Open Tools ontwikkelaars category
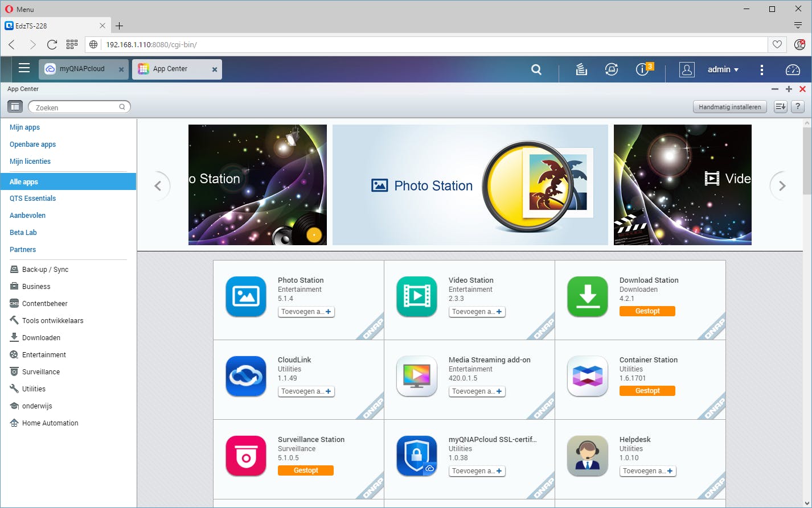This screenshot has height=508, width=812. (x=52, y=321)
